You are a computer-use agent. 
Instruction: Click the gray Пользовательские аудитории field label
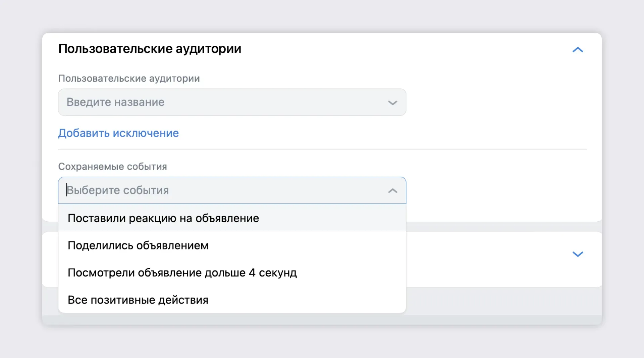129,79
